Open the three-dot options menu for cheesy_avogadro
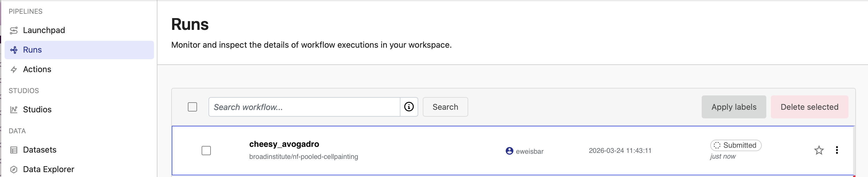Viewport: 868px width, 177px height. pyautogui.click(x=838, y=150)
